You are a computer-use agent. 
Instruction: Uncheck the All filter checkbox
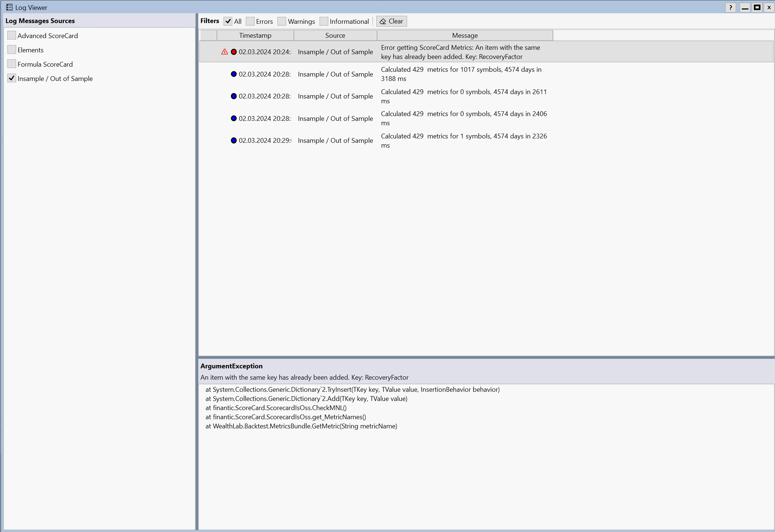coord(228,21)
